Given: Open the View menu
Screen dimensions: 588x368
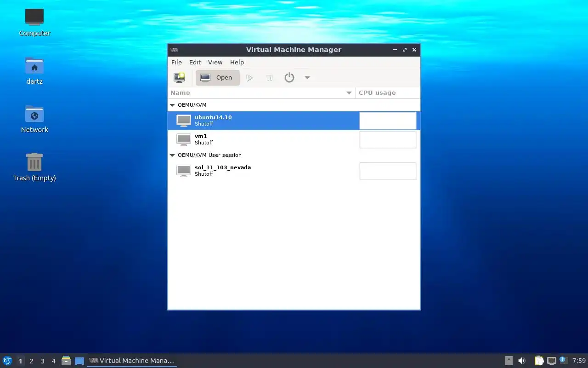Looking at the screenshot, I should tap(215, 62).
